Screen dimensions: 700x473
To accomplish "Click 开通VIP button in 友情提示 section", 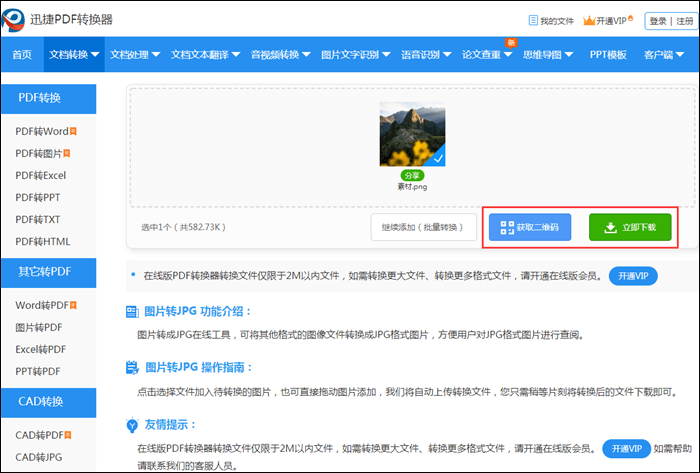I will pos(626,448).
